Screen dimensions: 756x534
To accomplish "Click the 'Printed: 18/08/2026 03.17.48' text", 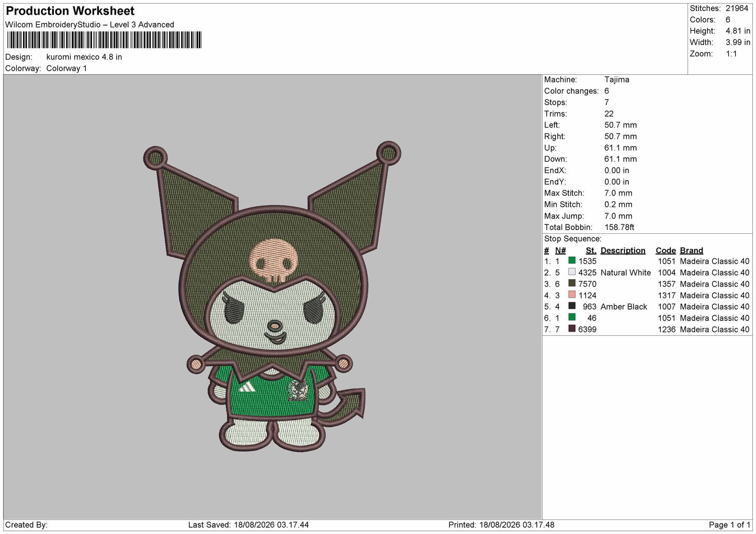I will coord(501,525).
